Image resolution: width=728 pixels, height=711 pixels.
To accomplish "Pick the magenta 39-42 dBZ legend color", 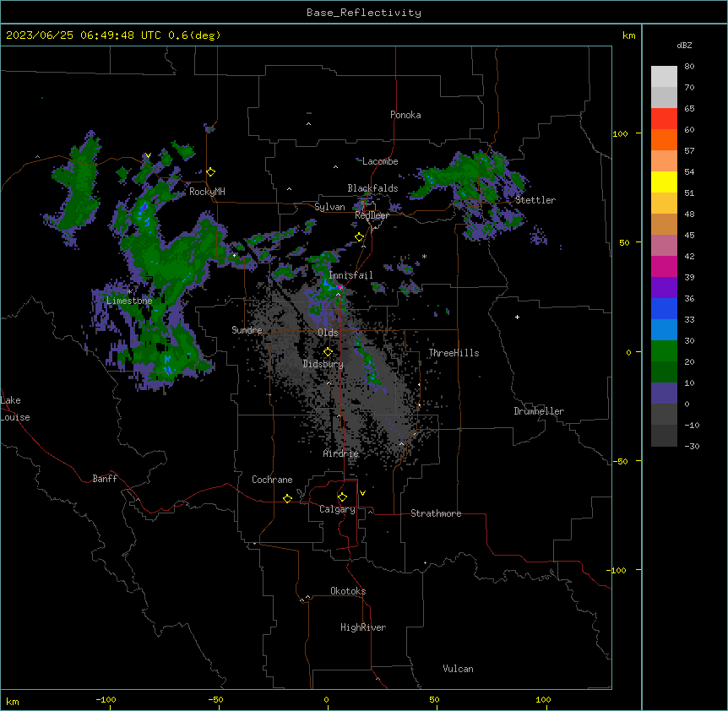I will coord(664,266).
